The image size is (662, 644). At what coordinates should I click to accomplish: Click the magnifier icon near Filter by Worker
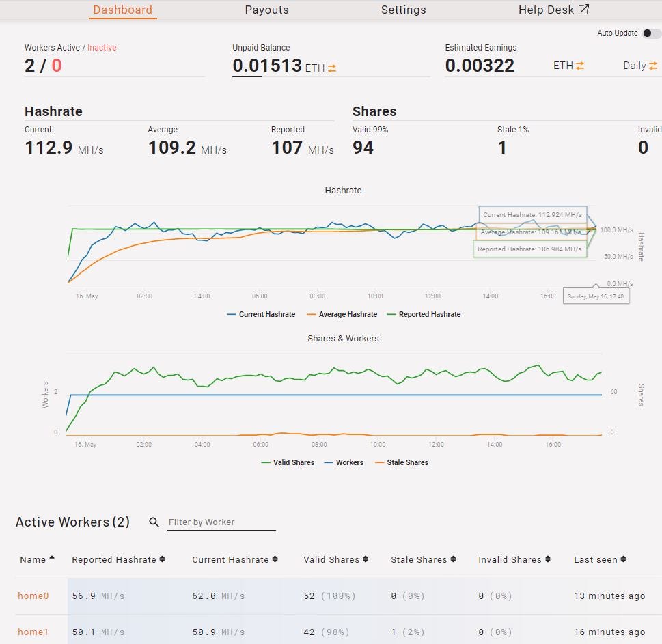[x=154, y=522]
